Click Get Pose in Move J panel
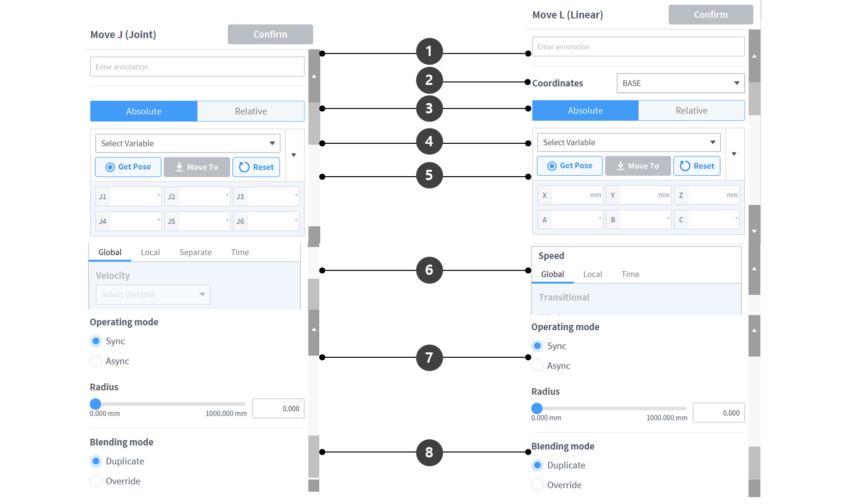Screen dimensions: 865x504 (x=128, y=167)
